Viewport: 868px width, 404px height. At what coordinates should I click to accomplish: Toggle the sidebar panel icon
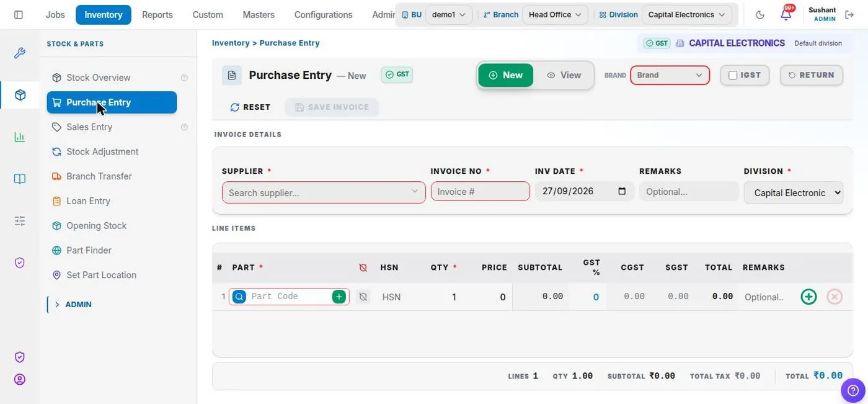19,14
